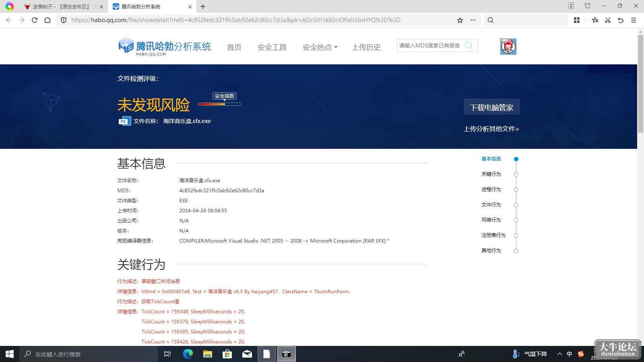Open the user avatar in the header
644x362 pixels.
point(508,47)
